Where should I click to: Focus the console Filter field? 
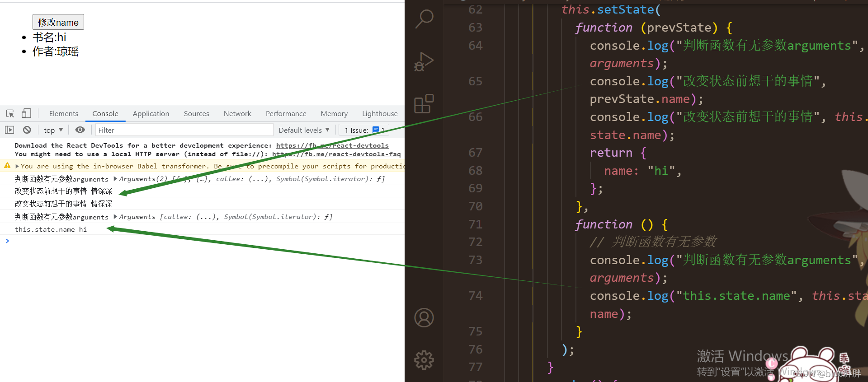coord(184,130)
